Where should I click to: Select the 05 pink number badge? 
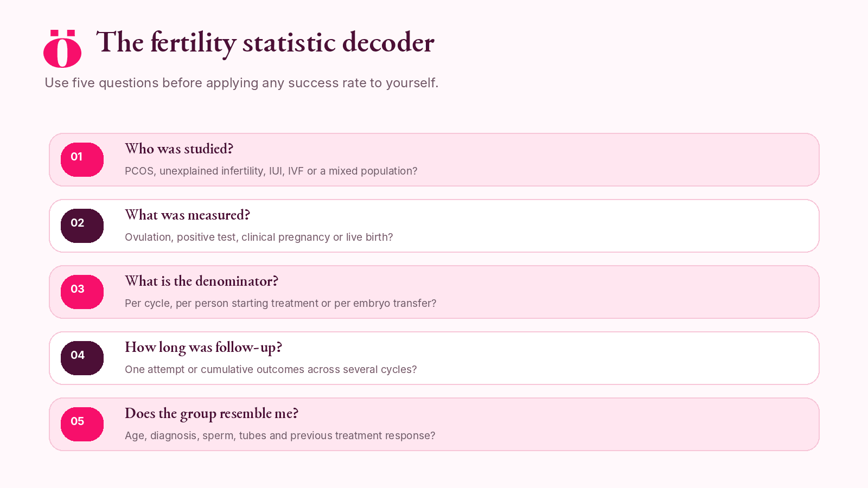point(82,424)
